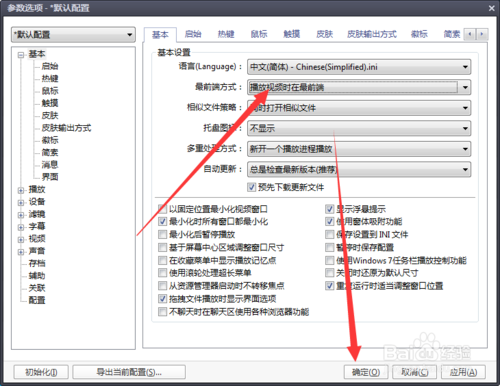Image resolution: width=500 pixels, height=386 pixels.
Task: Uncheck 最小化时所有窗口都最小化
Action: 162,221
